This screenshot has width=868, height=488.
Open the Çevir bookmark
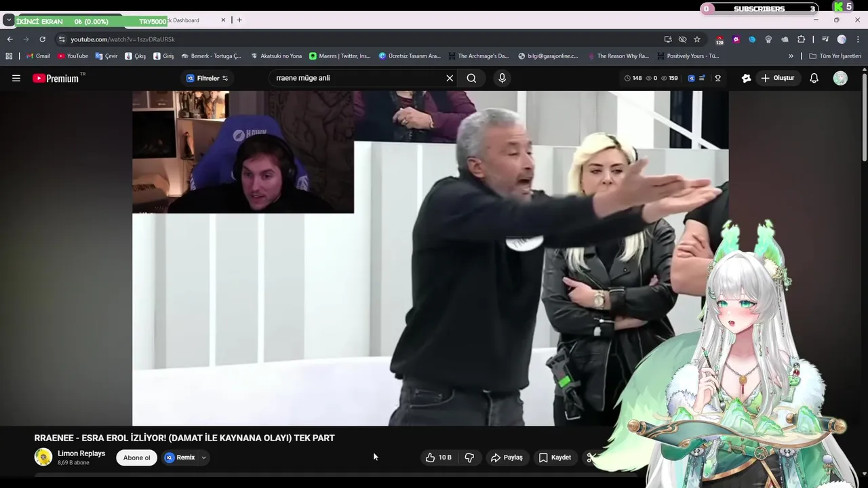[106, 56]
